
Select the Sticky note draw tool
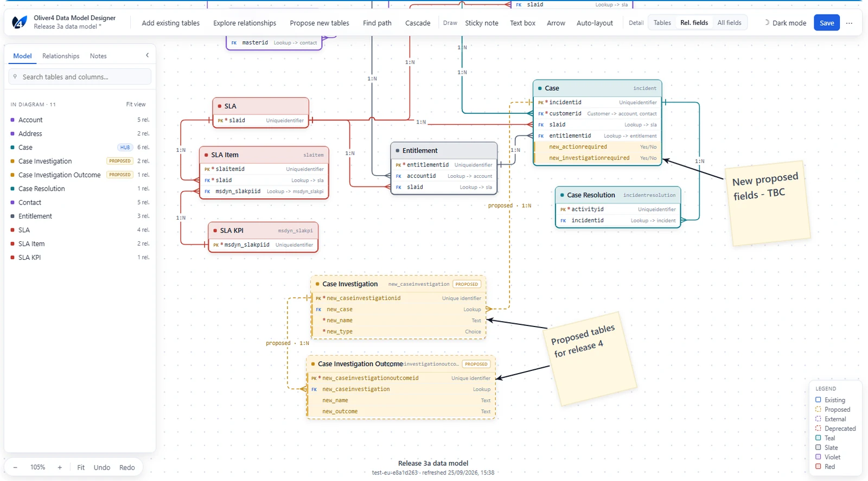coord(481,23)
